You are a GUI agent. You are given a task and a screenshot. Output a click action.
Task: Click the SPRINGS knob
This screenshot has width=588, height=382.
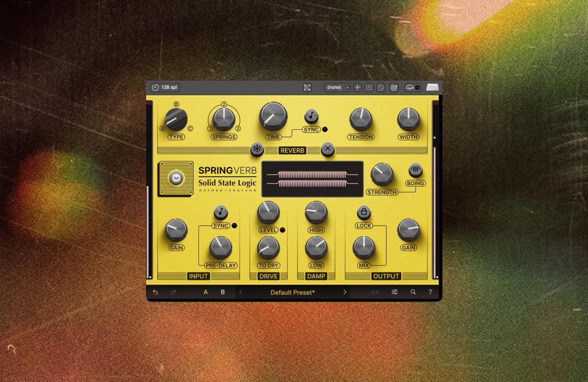click(224, 119)
